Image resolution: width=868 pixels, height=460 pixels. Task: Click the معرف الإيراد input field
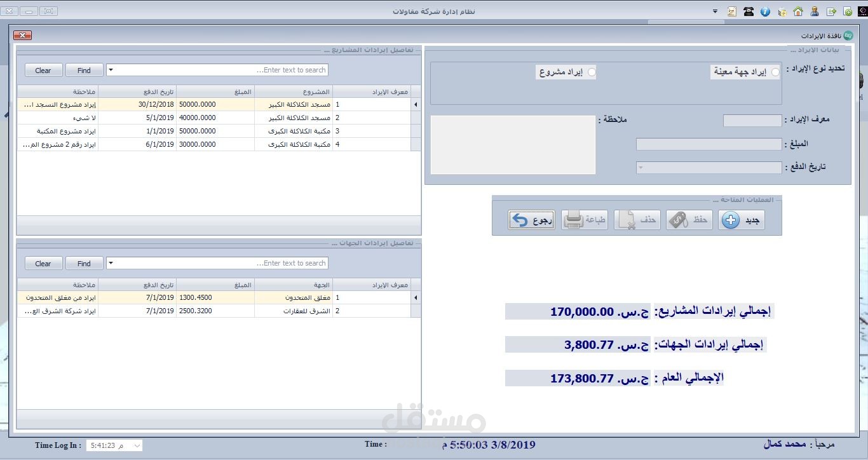pyautogui.click(x=752, y=121)
